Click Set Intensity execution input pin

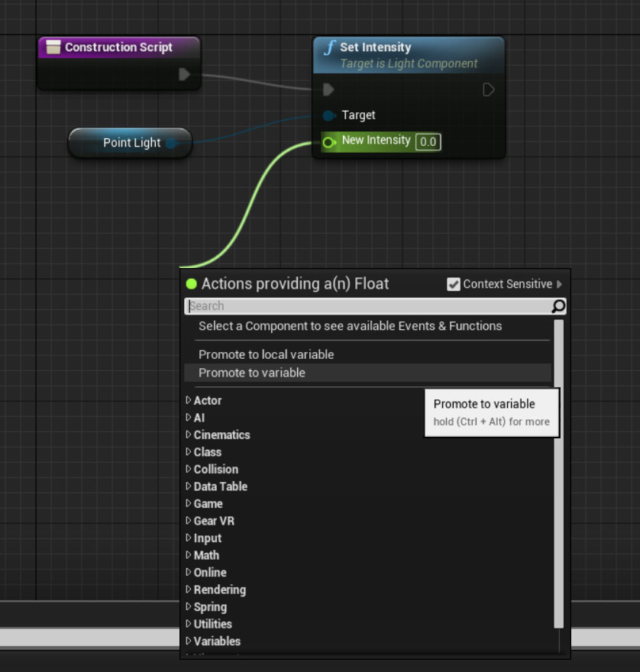coord(328,89)
